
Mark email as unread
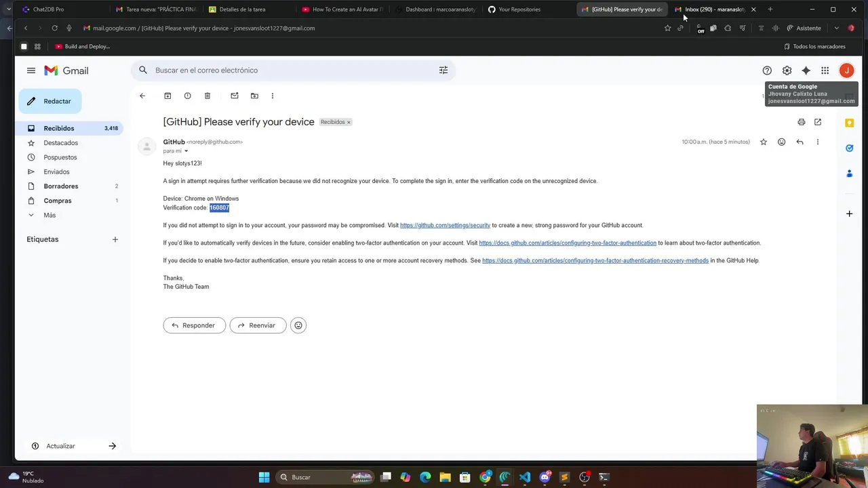(x=235, y=96)
